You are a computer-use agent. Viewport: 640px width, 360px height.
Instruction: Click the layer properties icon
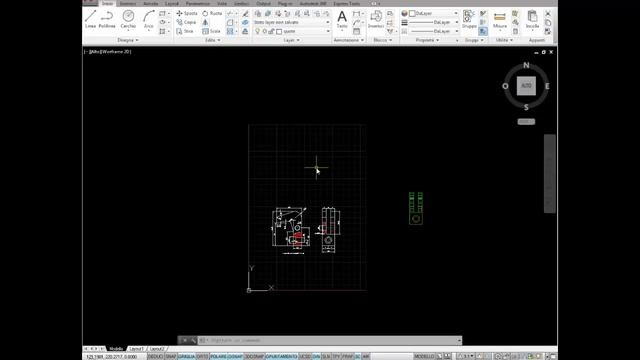click(x=258, y=13)
